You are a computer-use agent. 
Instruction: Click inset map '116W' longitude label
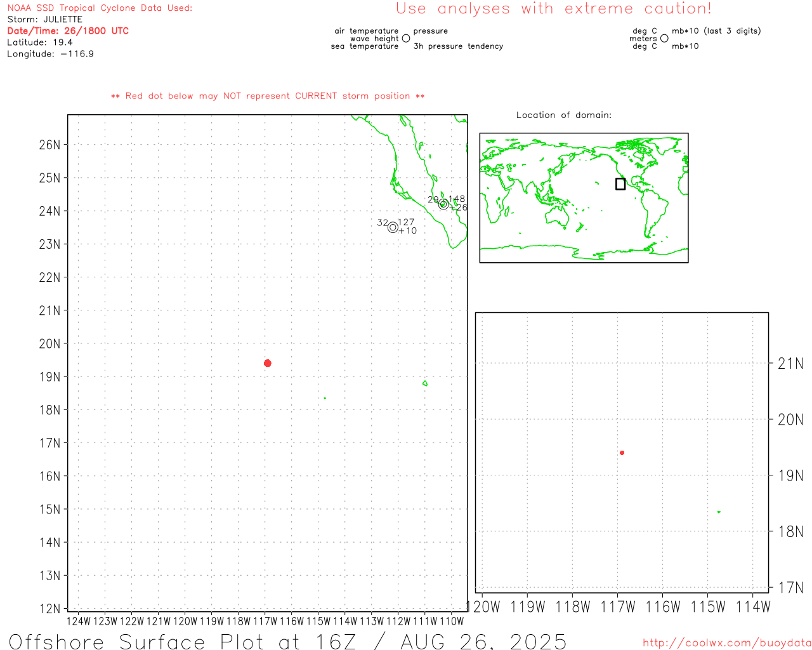(663, 607)
